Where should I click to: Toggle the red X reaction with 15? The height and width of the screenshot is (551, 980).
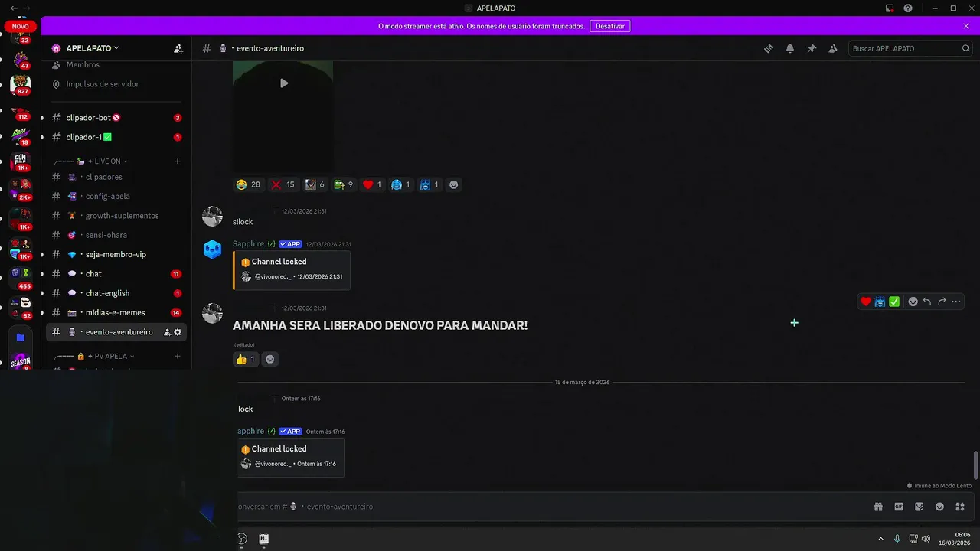click(x=283, y=184)
